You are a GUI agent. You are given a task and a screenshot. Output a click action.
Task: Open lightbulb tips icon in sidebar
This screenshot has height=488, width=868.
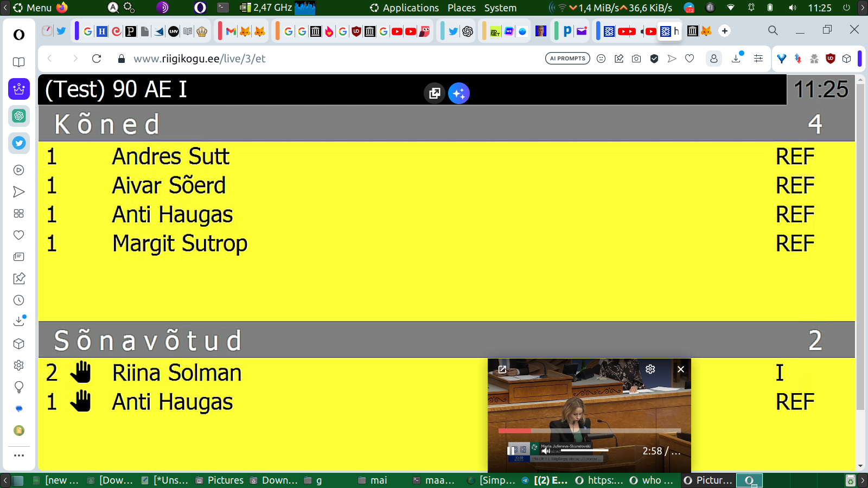[x=19, y=387]
